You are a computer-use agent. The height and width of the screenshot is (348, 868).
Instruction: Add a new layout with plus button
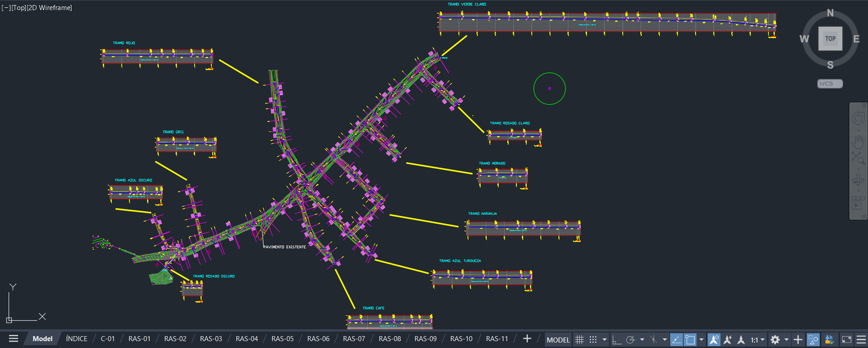[x=527, y=338]
